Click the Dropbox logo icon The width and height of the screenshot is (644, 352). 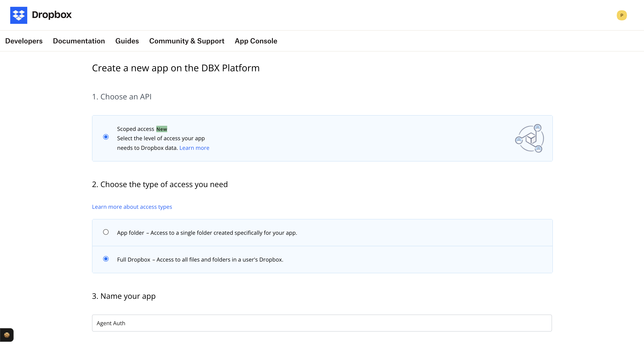19,15
